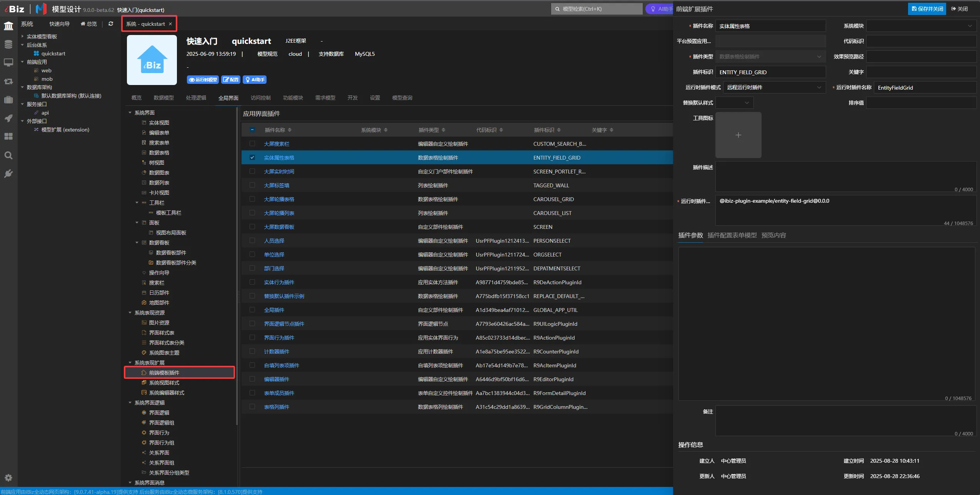Check the 大屏搜索栏 row checkbox

252,143
